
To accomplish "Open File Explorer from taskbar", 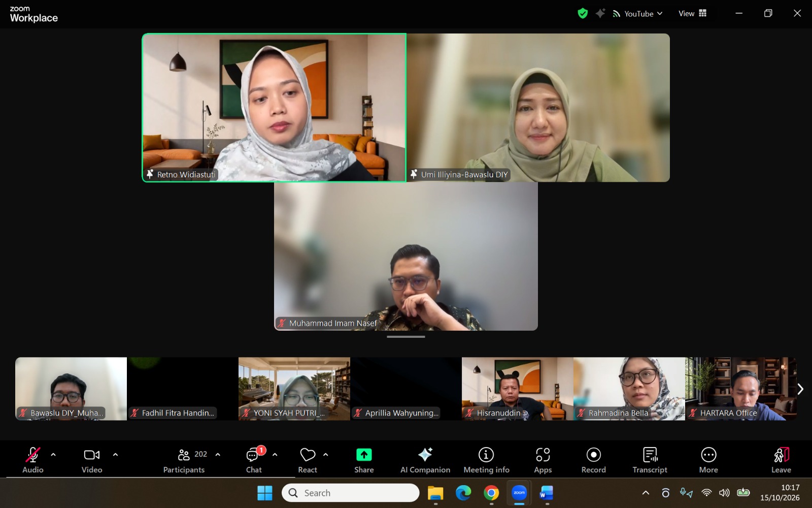I will (x=435, y=493).
